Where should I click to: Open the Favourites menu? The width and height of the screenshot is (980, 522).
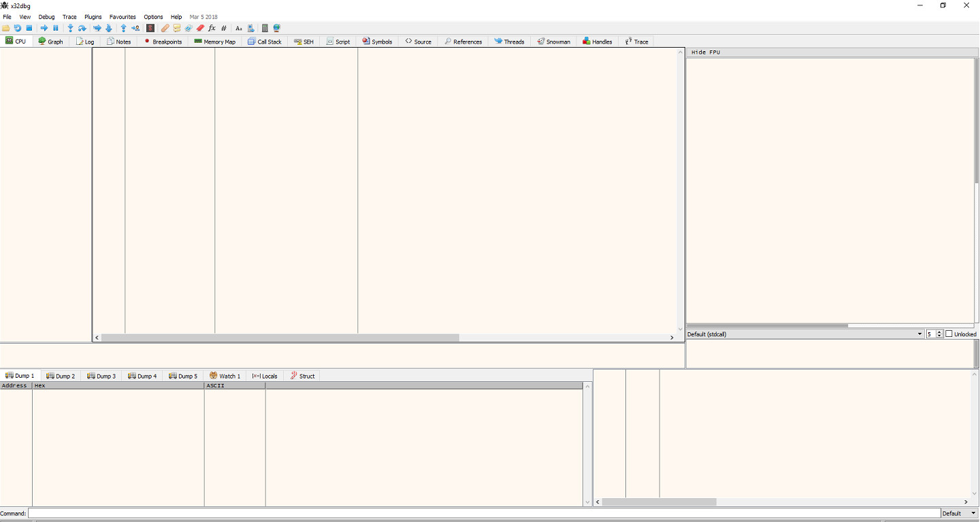coord(122,17)
